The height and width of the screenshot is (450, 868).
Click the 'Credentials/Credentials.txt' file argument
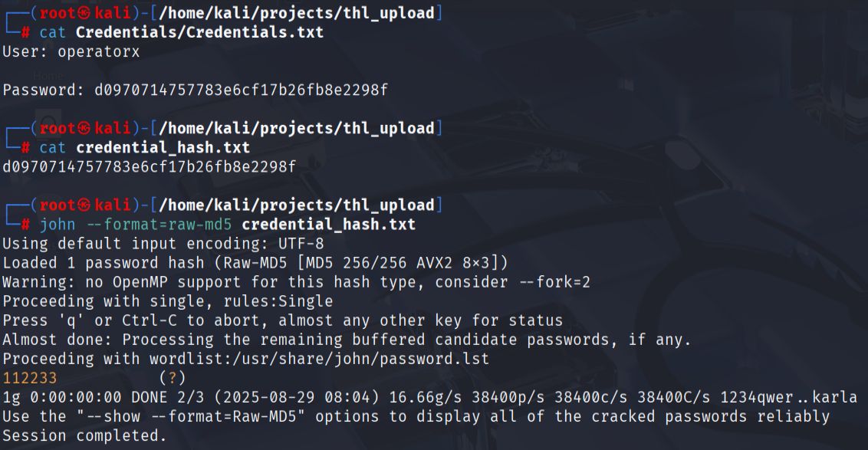pos(199,32)
